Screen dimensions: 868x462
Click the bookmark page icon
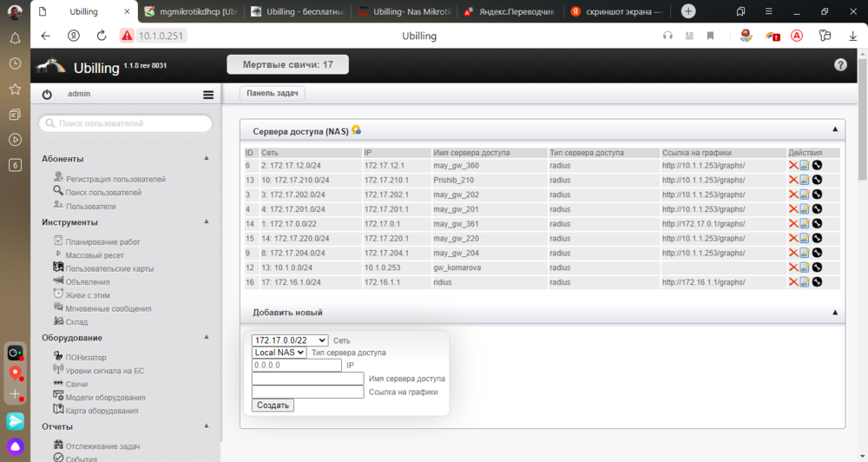710,36
